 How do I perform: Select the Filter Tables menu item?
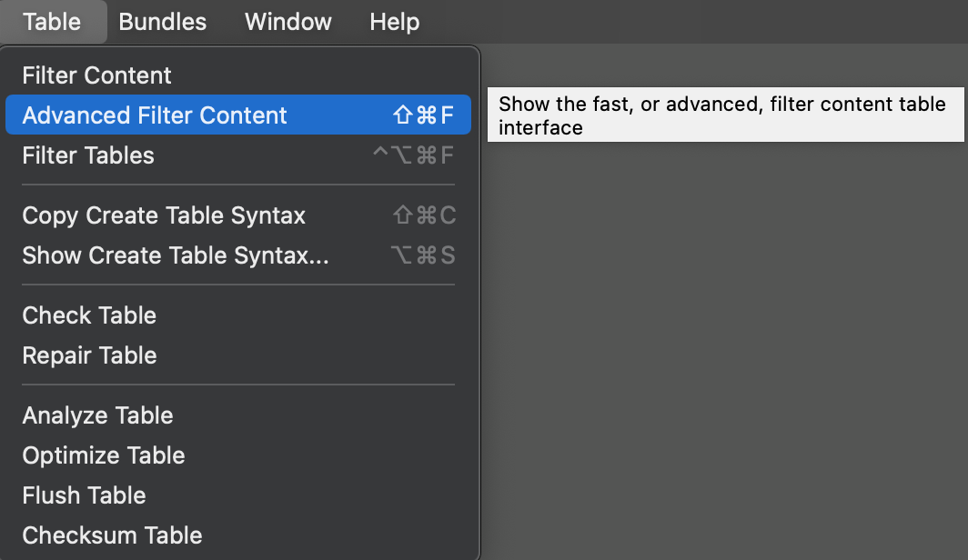(88, 155)
